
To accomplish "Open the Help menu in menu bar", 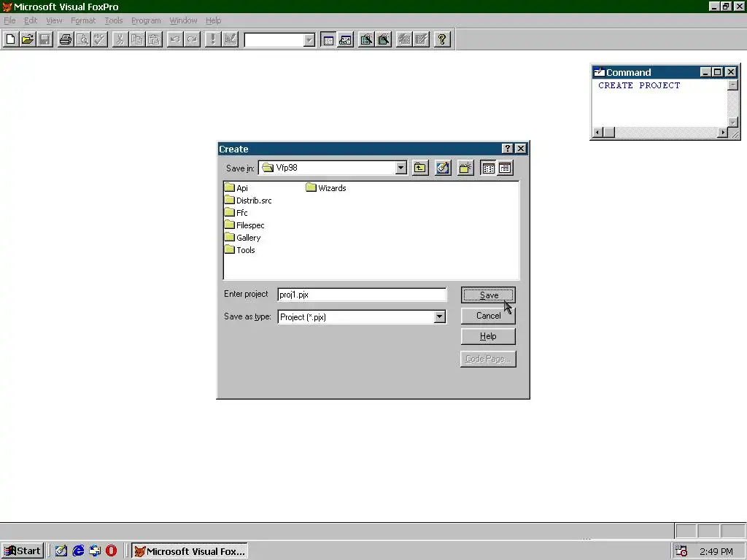I will point(213,20).
